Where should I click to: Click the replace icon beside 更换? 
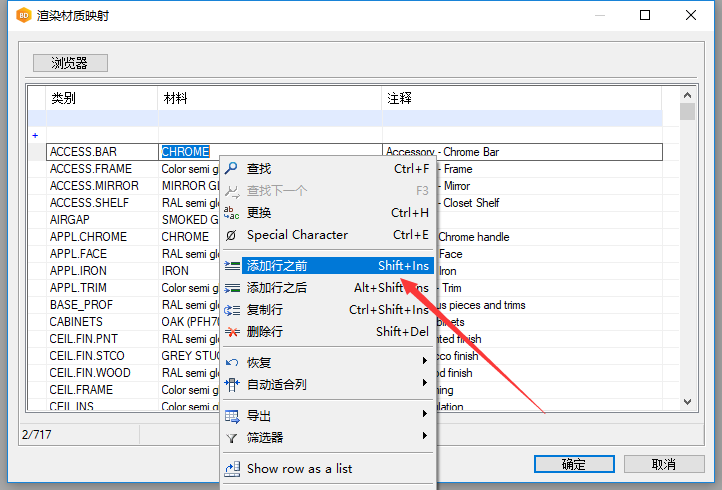[x=231, y=213]
